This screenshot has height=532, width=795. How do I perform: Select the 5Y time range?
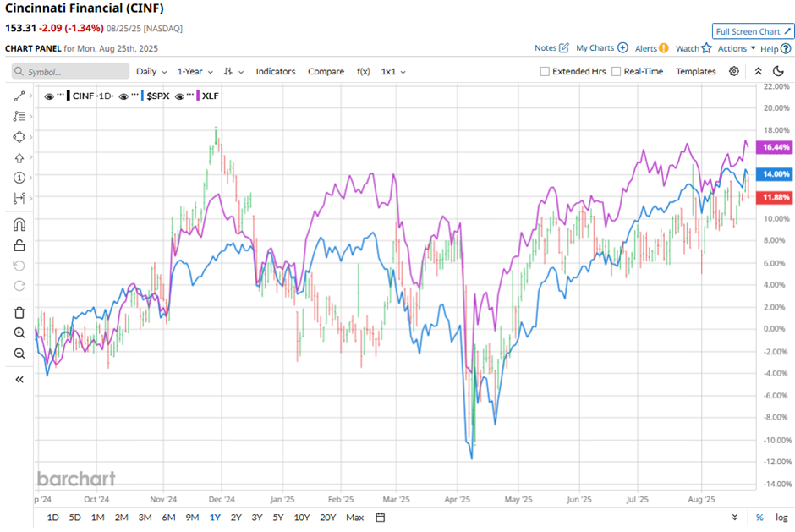[x=278, y=518]
